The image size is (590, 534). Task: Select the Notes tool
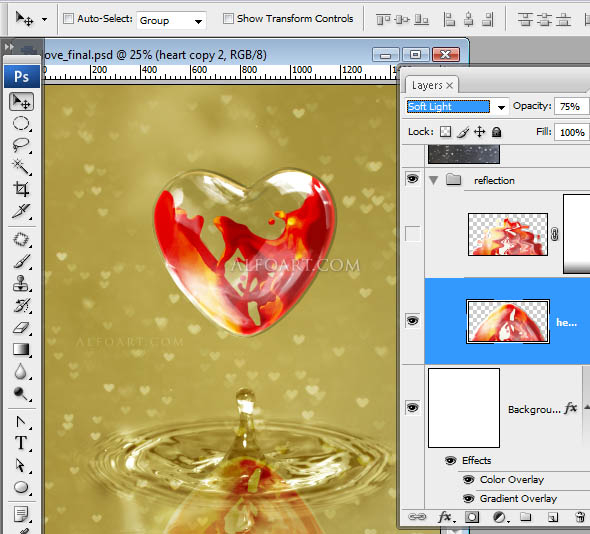pos(21,514)
